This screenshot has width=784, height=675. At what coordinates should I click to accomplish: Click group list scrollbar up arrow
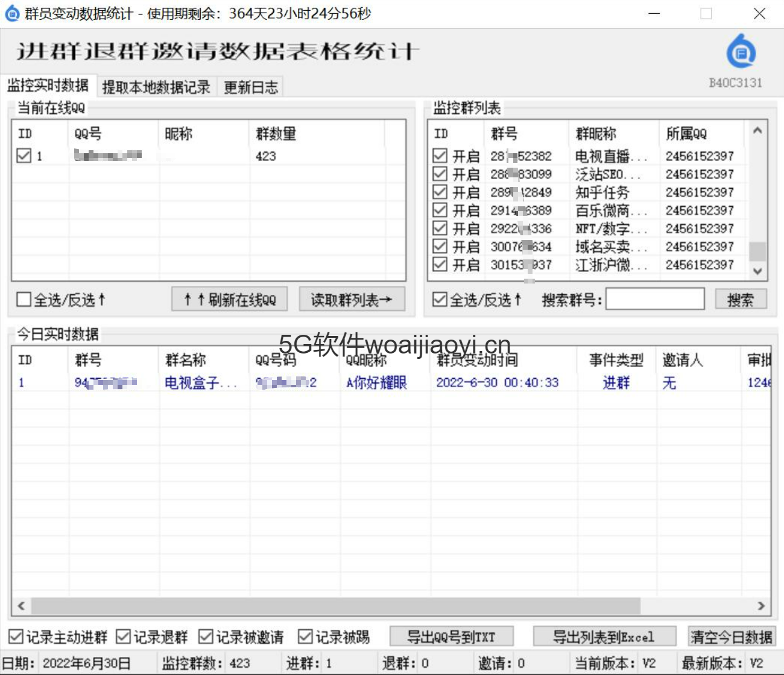(x=758, y=130)
